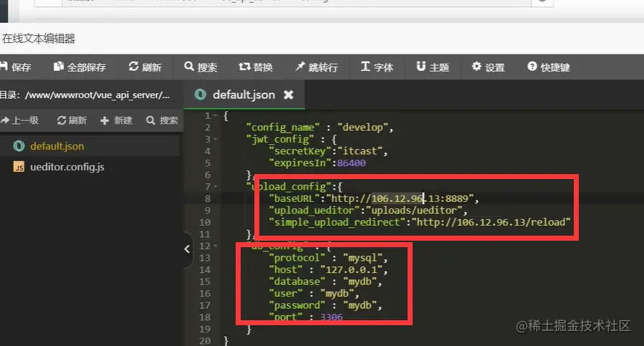Screen dimensions: 644x346
Task: Click the 保存 save button
Action: [16, 67]
